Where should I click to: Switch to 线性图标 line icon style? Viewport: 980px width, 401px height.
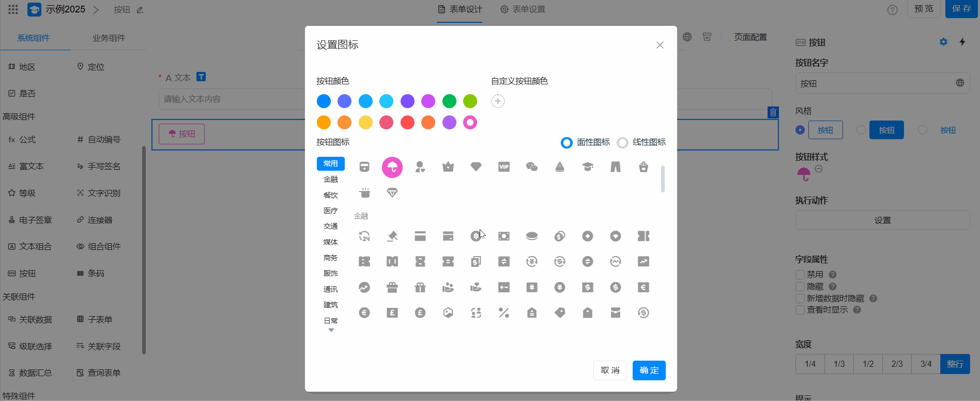[x=623, y=143]
